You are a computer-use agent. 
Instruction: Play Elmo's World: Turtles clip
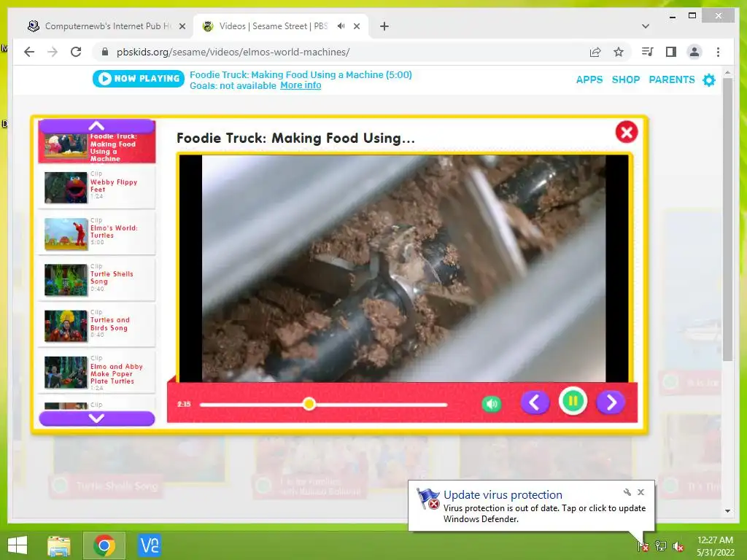(x=97, y=234)
